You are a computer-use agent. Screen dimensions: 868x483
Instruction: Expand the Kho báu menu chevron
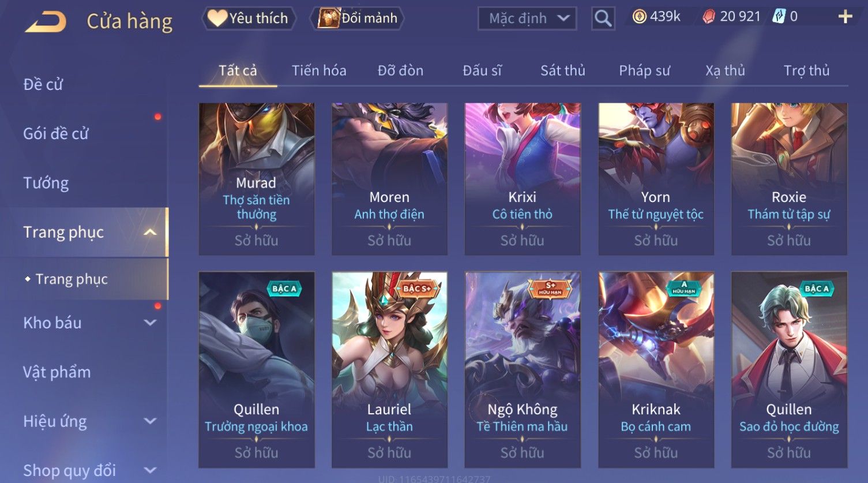(x=150, y=323)
